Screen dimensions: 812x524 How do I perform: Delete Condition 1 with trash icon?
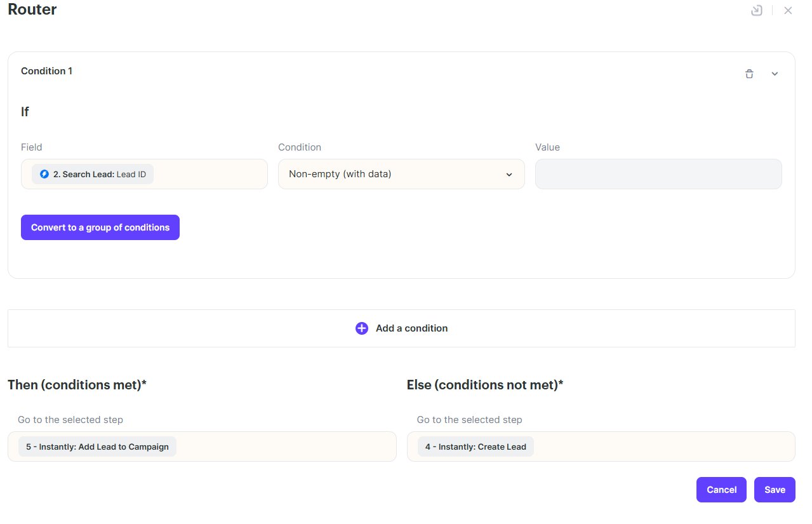point(749,74)
